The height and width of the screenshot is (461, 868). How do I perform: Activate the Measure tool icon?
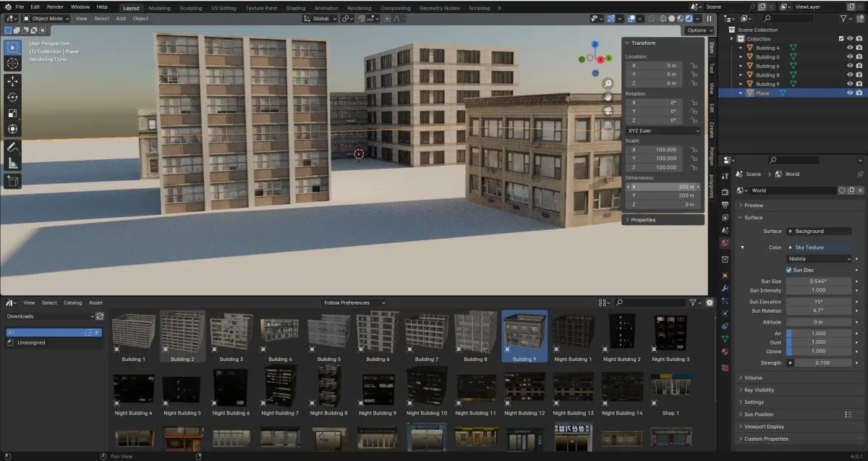[12, 163]
